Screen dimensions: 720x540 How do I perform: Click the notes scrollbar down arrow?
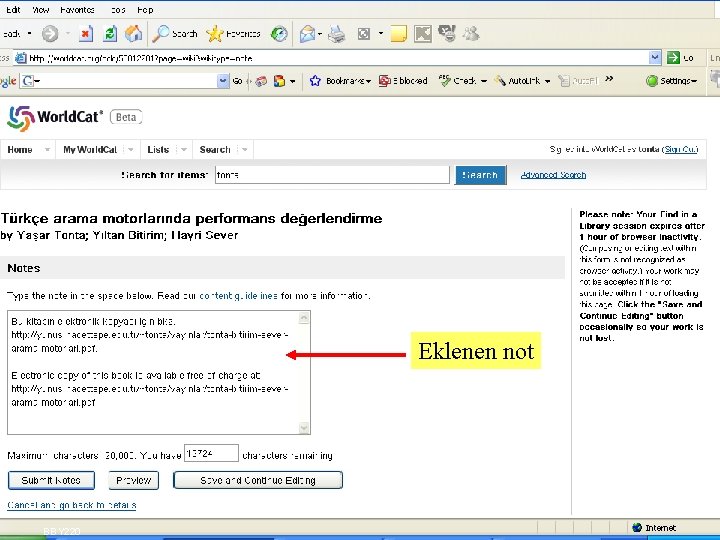pos(304,428)
